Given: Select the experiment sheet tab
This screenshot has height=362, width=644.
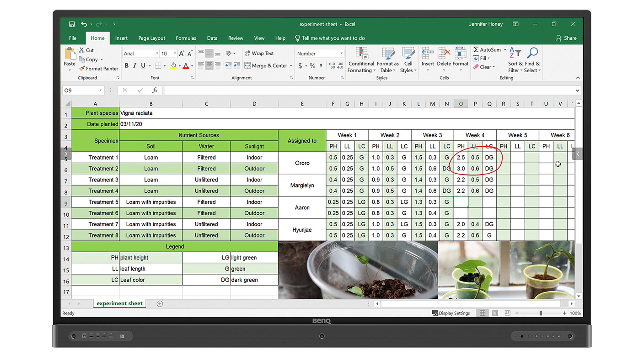Looking at the screenshot, I should click(119, 303).
